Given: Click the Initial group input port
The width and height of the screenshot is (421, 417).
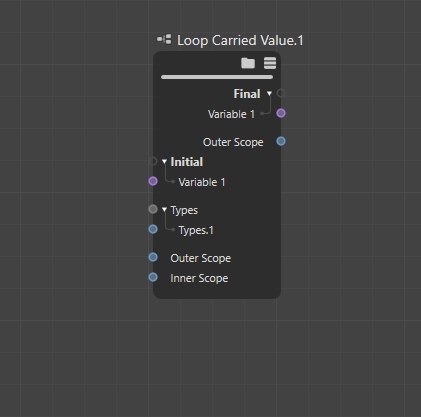Looking at the screenshot, I should [153, 161].
